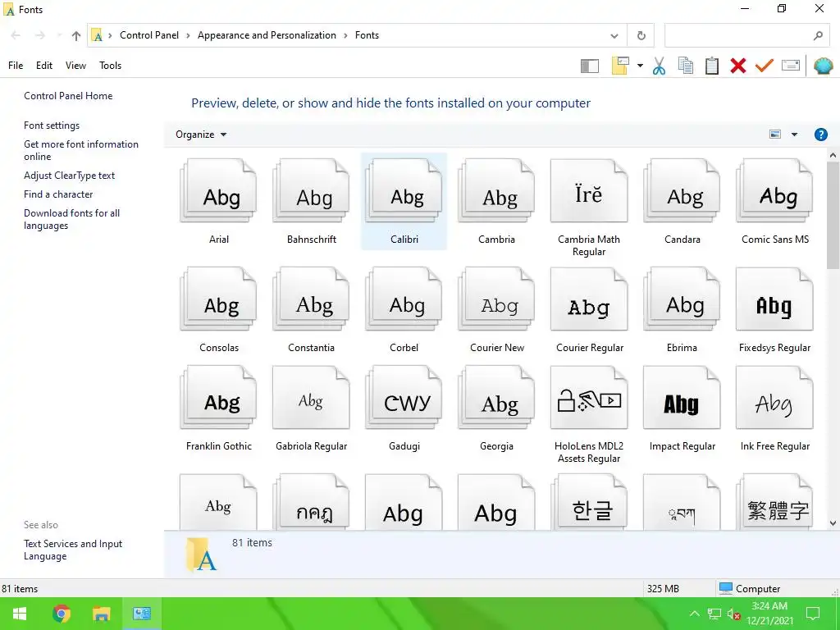Open the Tools menu

[111, 66]
